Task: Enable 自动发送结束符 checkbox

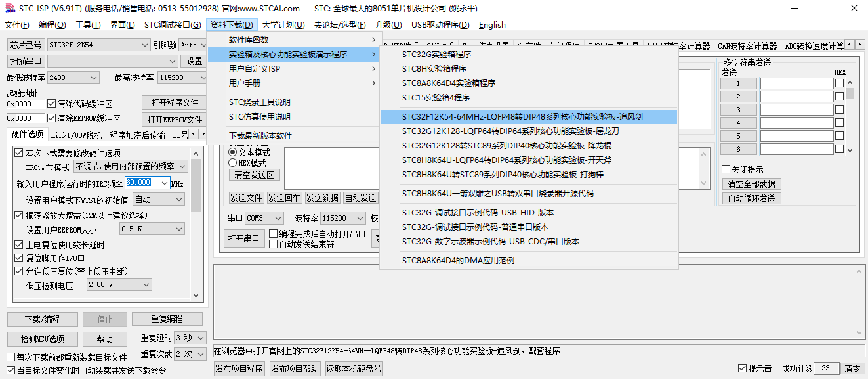Action: pyautogui.click(x=274, y=244)
